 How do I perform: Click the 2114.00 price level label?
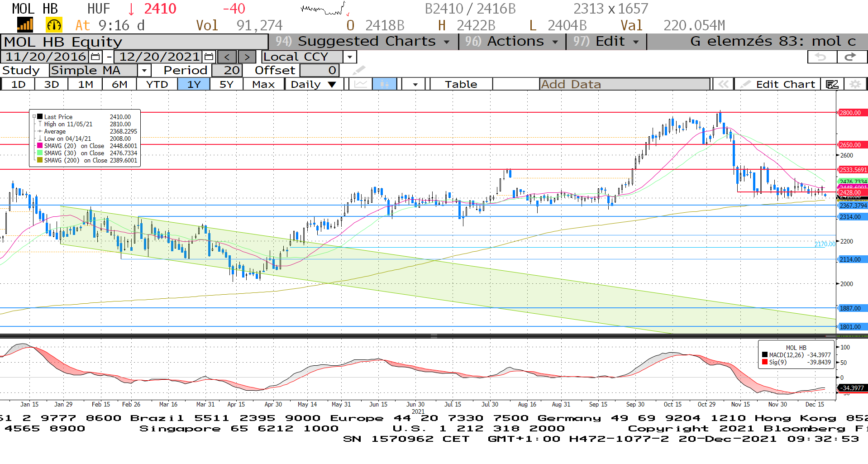point(853,259)
